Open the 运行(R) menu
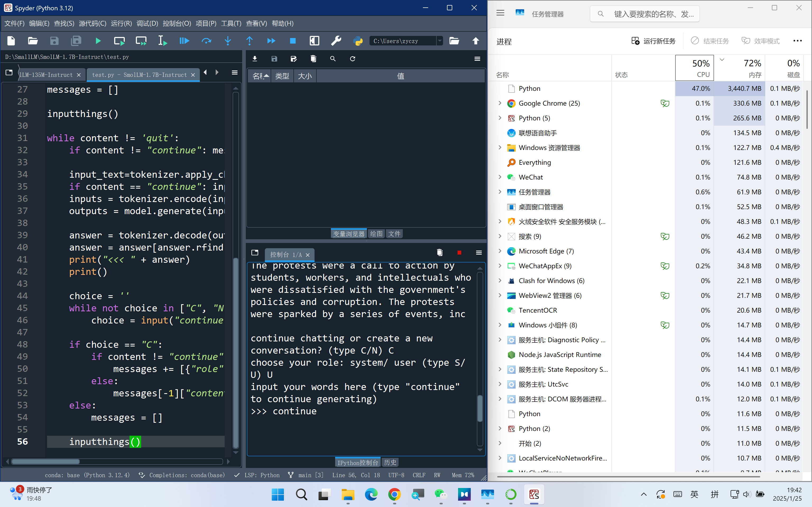 point(121,24)
